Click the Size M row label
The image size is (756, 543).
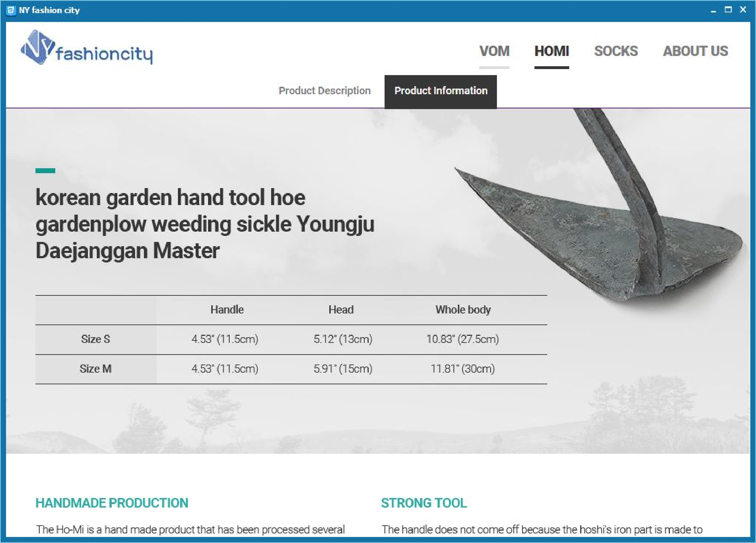[x=95, y=369]
